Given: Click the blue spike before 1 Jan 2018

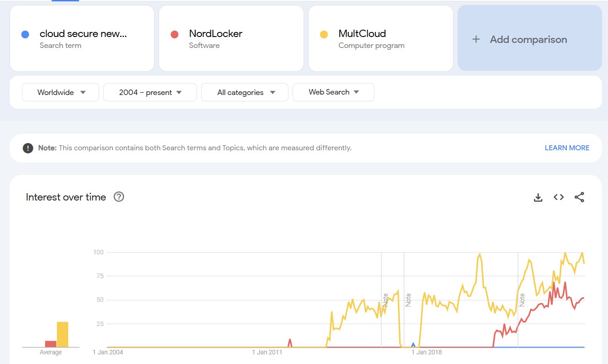Looking at the screenshot, I should click(x=413, y=345).
